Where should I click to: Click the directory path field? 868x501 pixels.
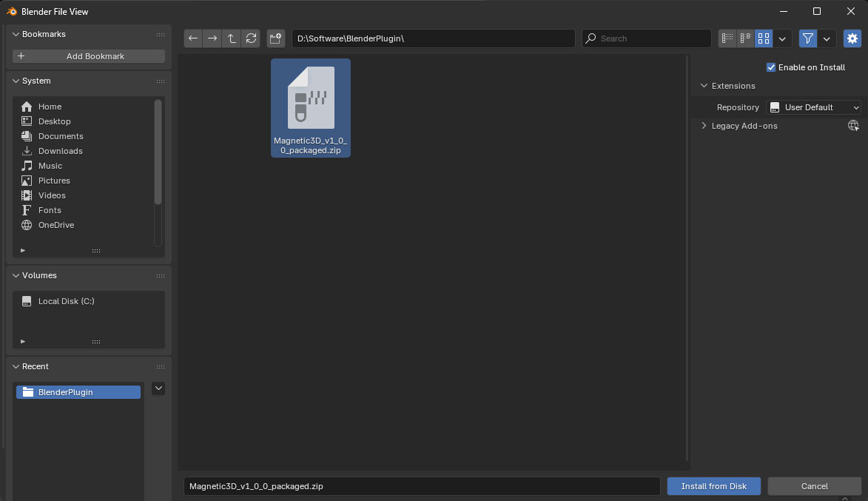tap(434, 38)
